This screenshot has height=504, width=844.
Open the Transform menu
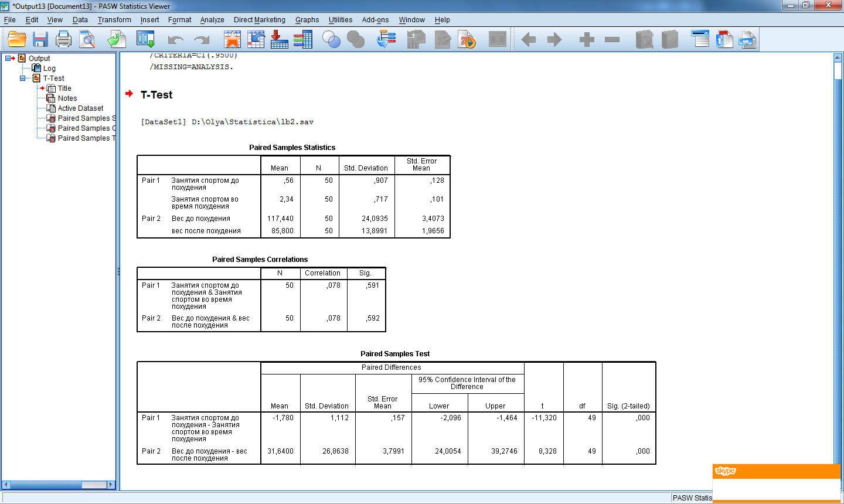114,19
